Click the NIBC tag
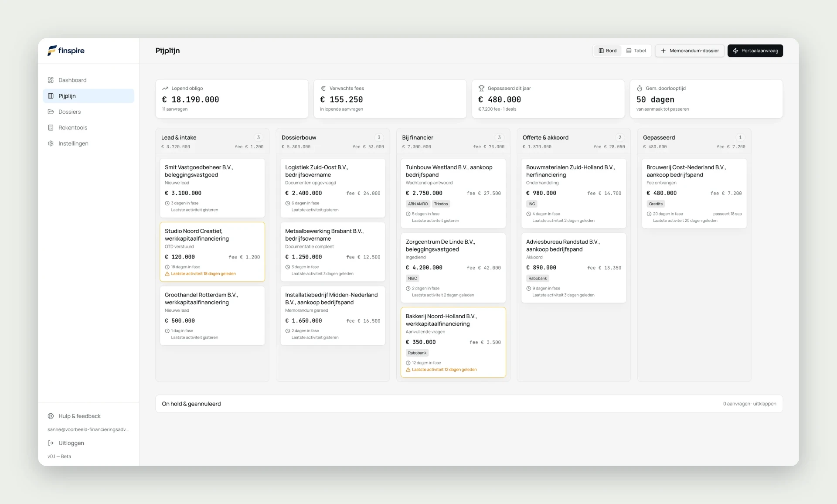This screenshot has width=837, height=504. (x=412, y=278)
